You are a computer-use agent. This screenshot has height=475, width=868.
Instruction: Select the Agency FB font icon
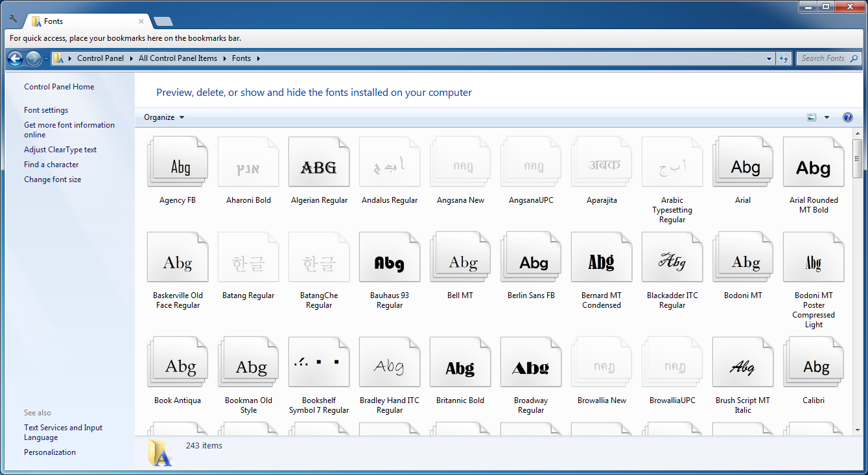point(178,163)
